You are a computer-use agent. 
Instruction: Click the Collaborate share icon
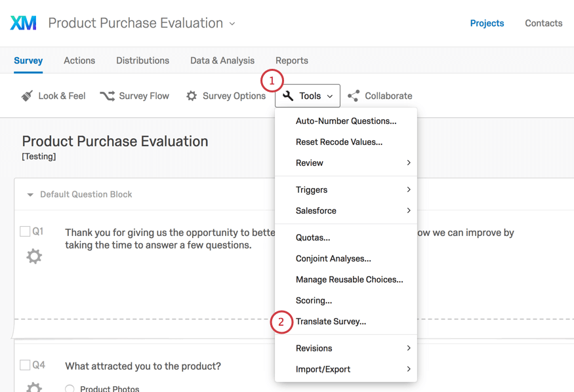click(x=354, y=96)
